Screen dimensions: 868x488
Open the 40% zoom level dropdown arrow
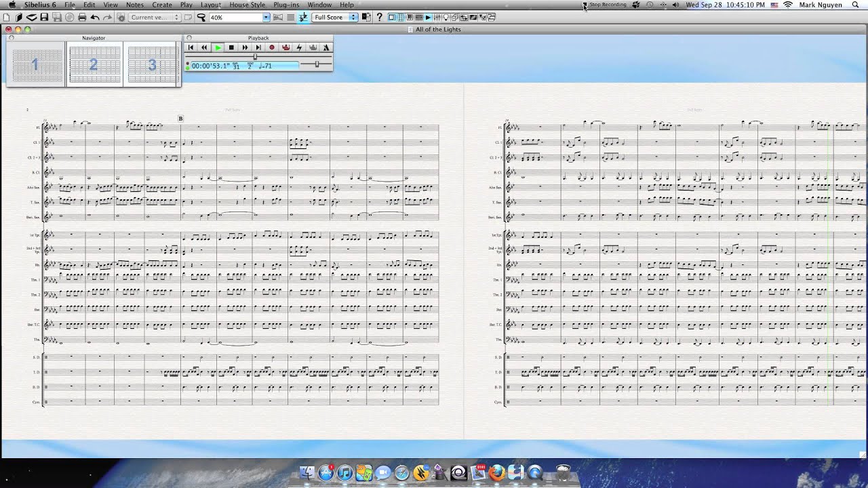266,17
